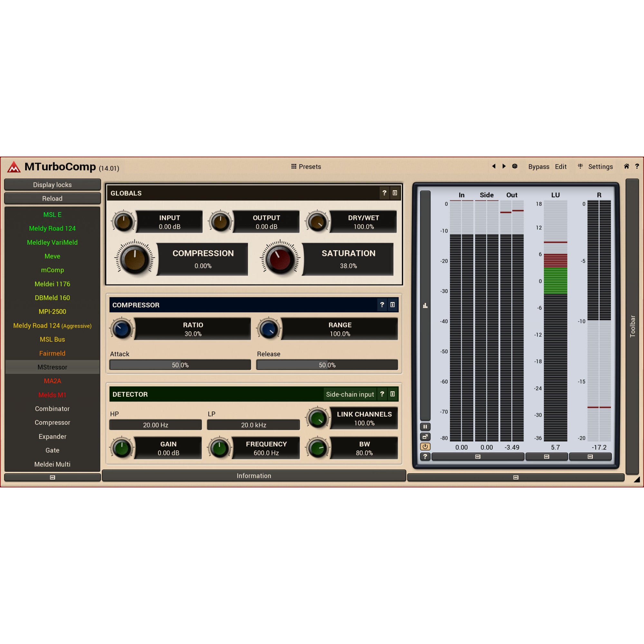This screenshot has height=644, width=644.
Task: Select the MPI-2500 device
Action: 52,312
